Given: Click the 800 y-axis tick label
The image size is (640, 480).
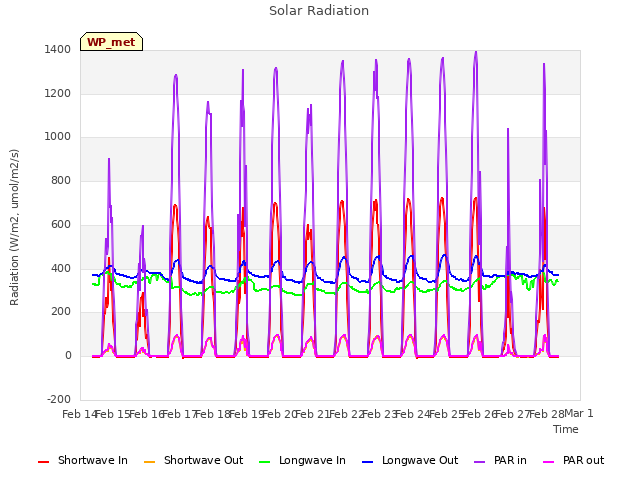Looking at the screenshot, I should click(61, 180).
